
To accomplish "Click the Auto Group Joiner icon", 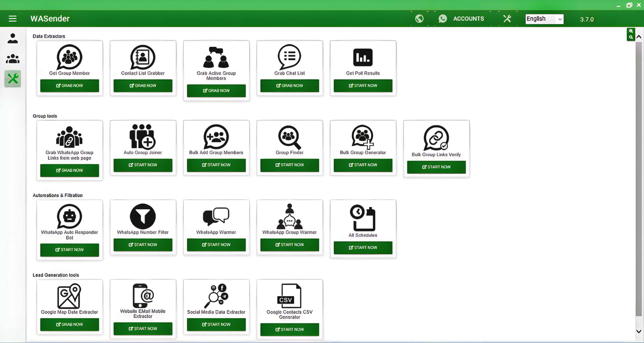I will coord(143,137).
